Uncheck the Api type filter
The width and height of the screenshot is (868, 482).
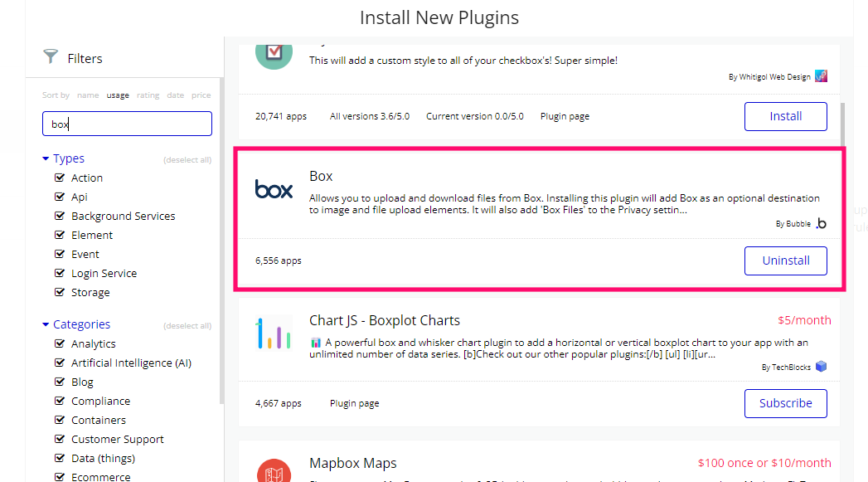pyautogui.click(x=60, y=197)
